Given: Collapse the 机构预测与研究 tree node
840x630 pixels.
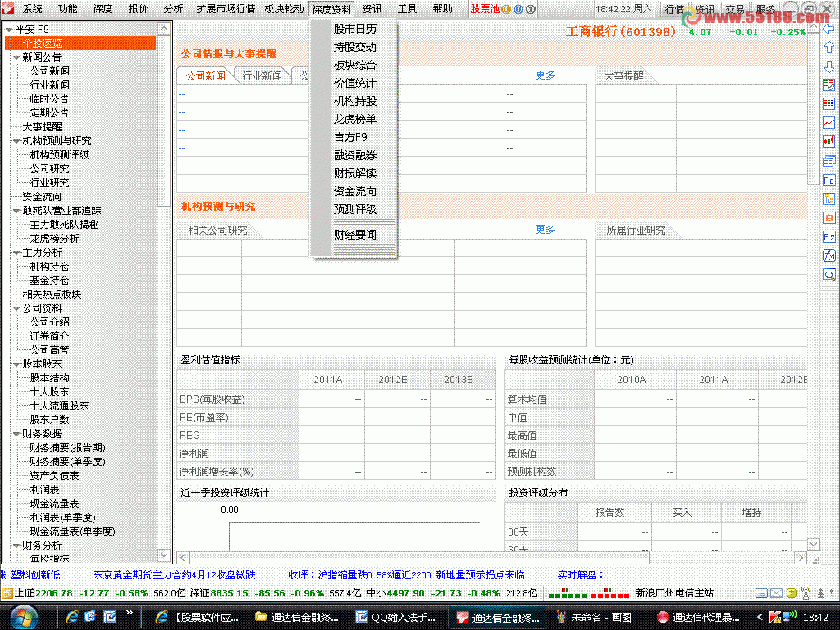Looking at the screenshot, I should (x=16, y=141).
